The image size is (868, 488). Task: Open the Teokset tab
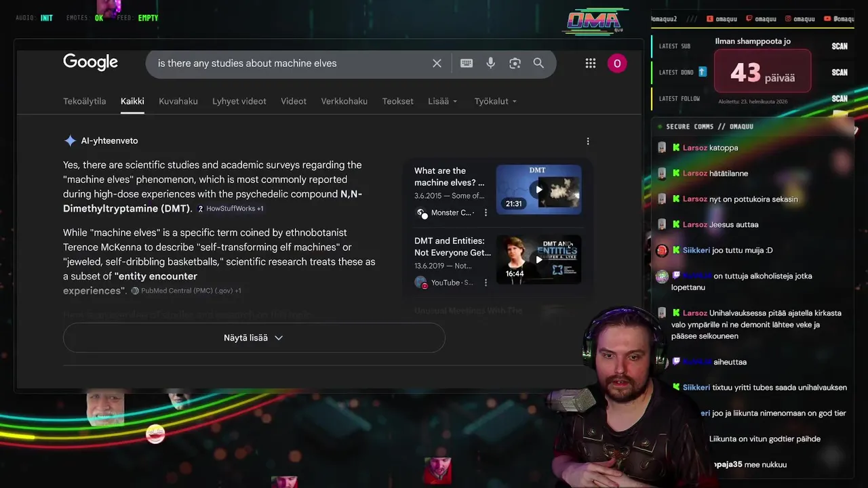click(x=397, y=101)
